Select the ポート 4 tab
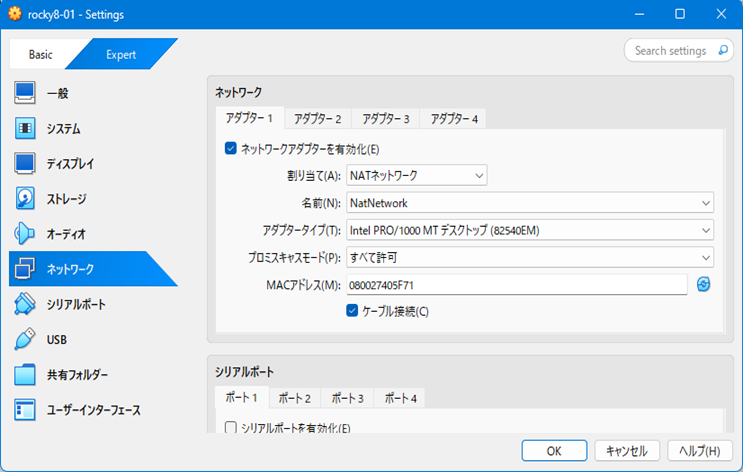This screenshot has height=472, width=743. point(400,398)
